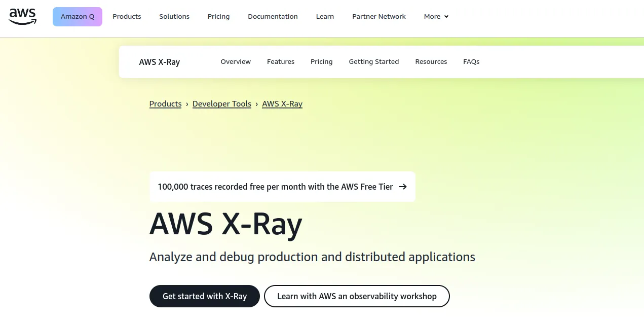
Task: Follow the AWS X-Ray breadcrumb link
Action: [282, 104]
